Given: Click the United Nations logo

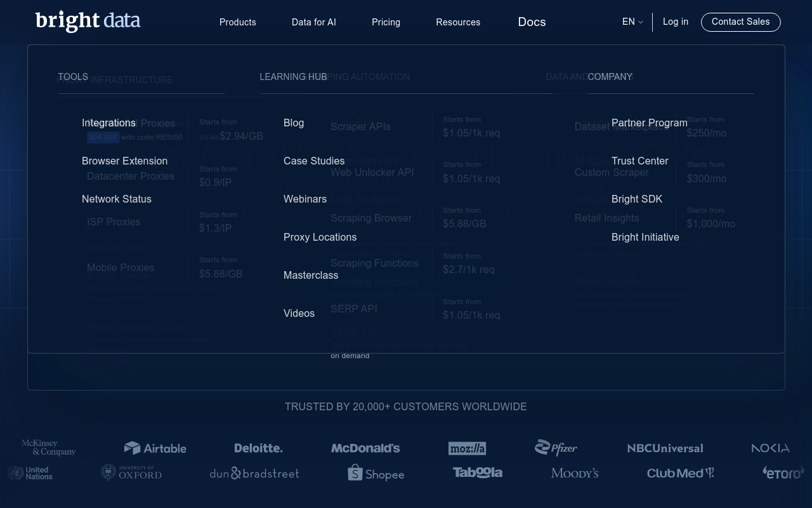Looking at the screenshot, I should click(30, 473).
